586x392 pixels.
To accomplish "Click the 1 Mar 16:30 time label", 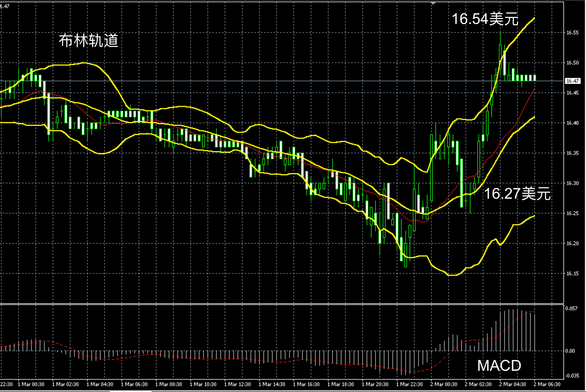I will [x=306, y=384].
